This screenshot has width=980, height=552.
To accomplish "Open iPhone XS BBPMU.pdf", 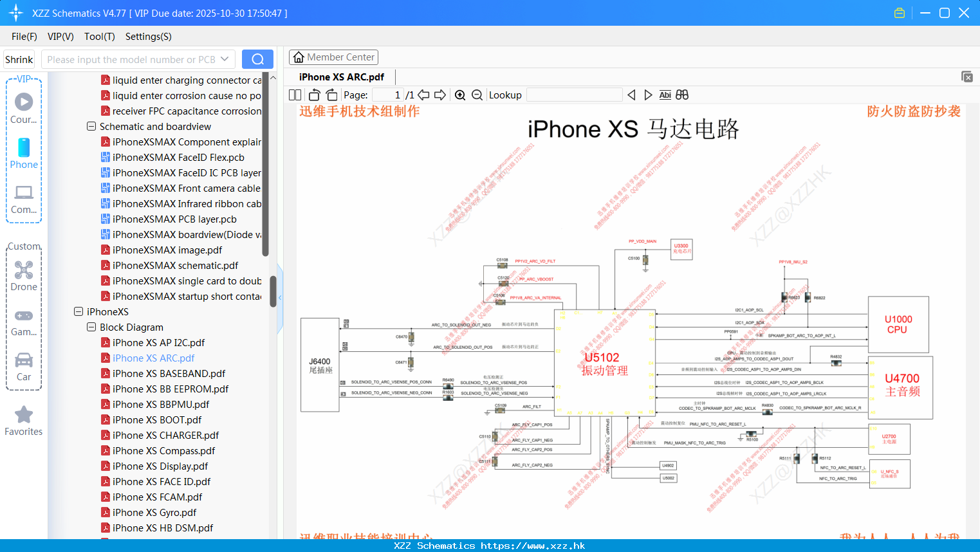I will 161,404.
